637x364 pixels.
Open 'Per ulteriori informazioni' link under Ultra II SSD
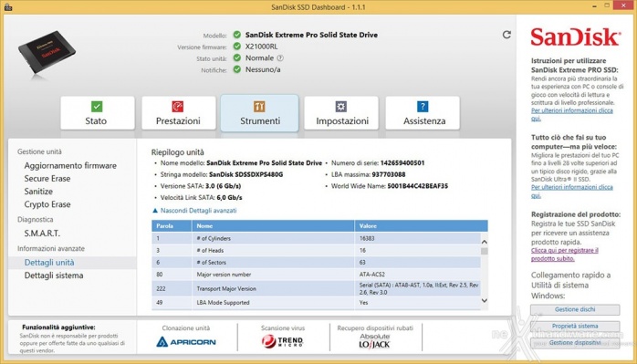point(572,192)
